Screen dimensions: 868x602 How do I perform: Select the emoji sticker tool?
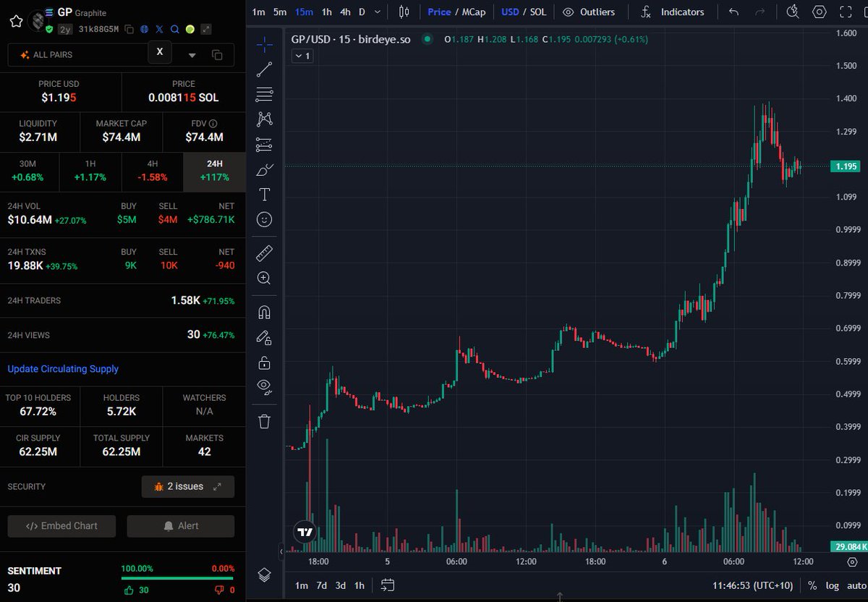click(x=264, y=219)
